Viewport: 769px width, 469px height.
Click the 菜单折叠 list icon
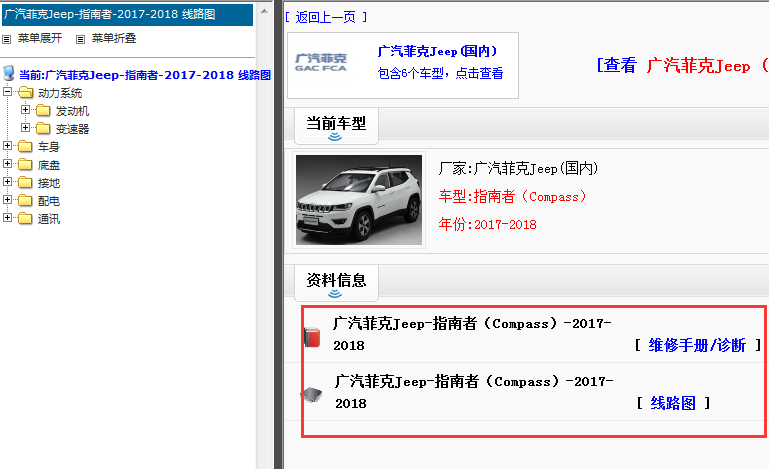point(80,39)
